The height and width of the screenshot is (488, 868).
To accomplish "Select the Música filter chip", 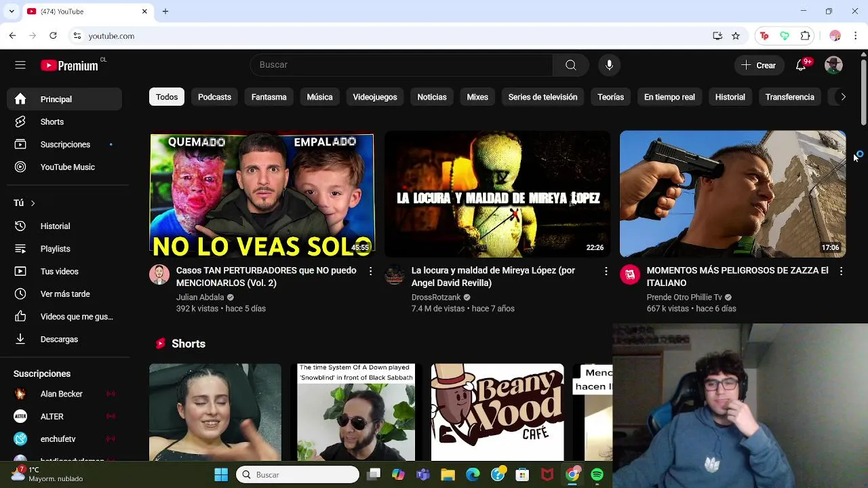I will coord(319,97).
